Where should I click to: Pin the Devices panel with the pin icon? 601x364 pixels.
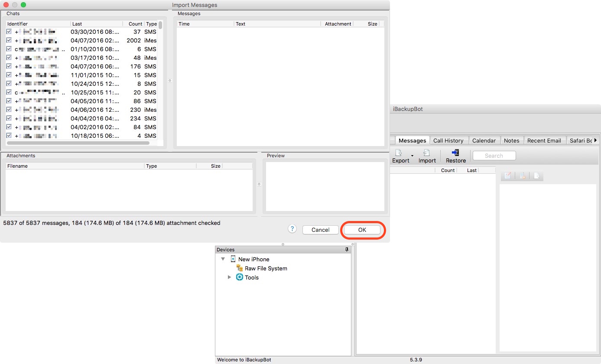click(x=346, y=250)
